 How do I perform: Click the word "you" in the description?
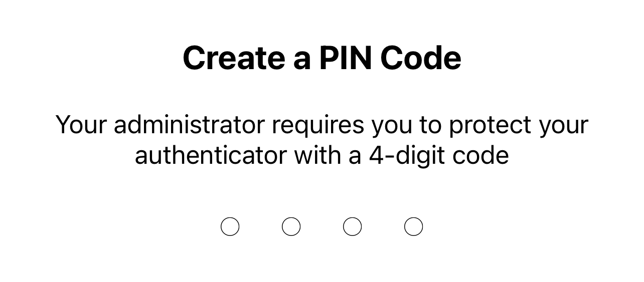(x=392, y=125)
